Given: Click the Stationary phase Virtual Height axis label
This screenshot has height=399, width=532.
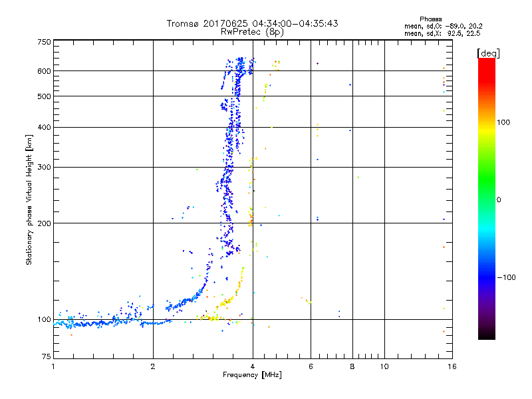Looking at the screenshot, I should (29, 199).
